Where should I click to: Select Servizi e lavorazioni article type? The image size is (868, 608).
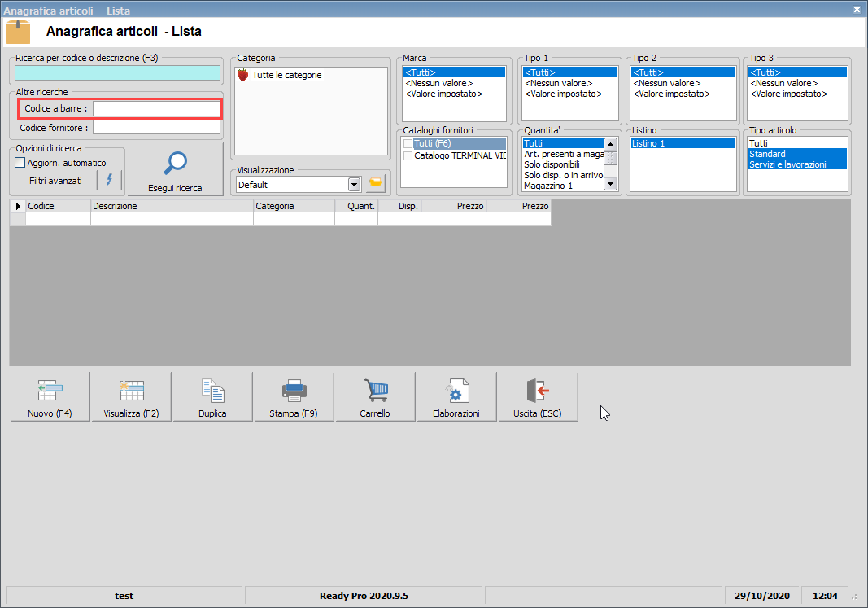coord(797,164)
